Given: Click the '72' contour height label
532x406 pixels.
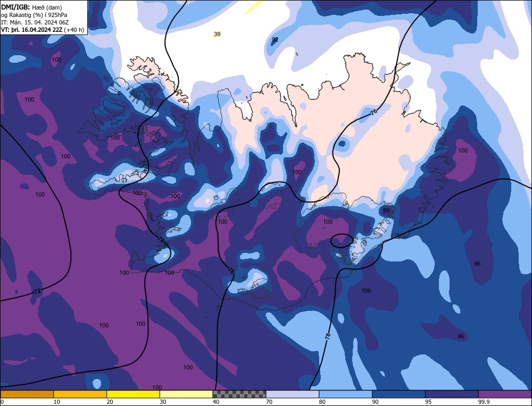Looking at the screenshot, I should 37,291.
